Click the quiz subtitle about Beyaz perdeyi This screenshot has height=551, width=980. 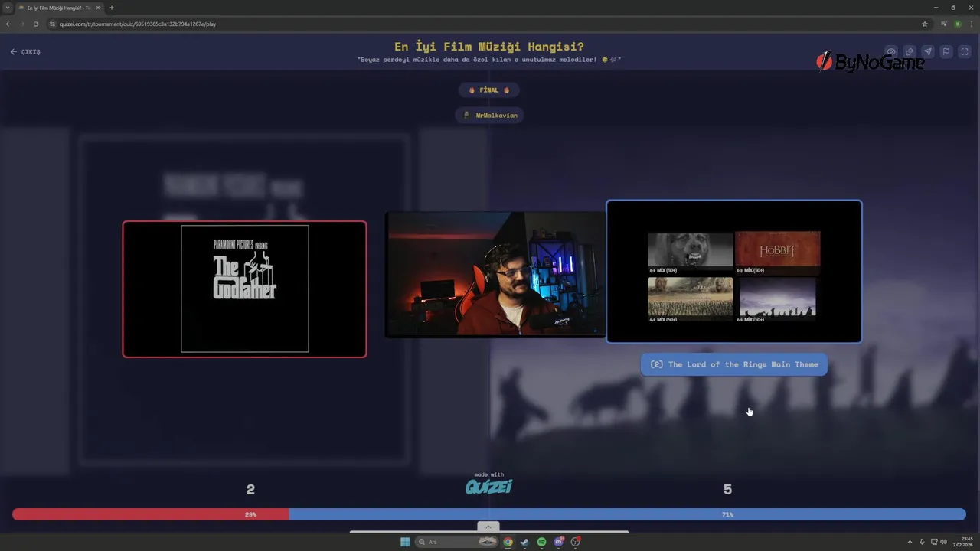click(489, 59)
